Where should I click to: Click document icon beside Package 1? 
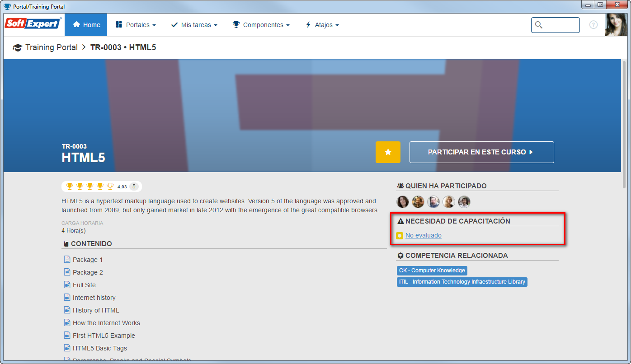tap(67, 259)
